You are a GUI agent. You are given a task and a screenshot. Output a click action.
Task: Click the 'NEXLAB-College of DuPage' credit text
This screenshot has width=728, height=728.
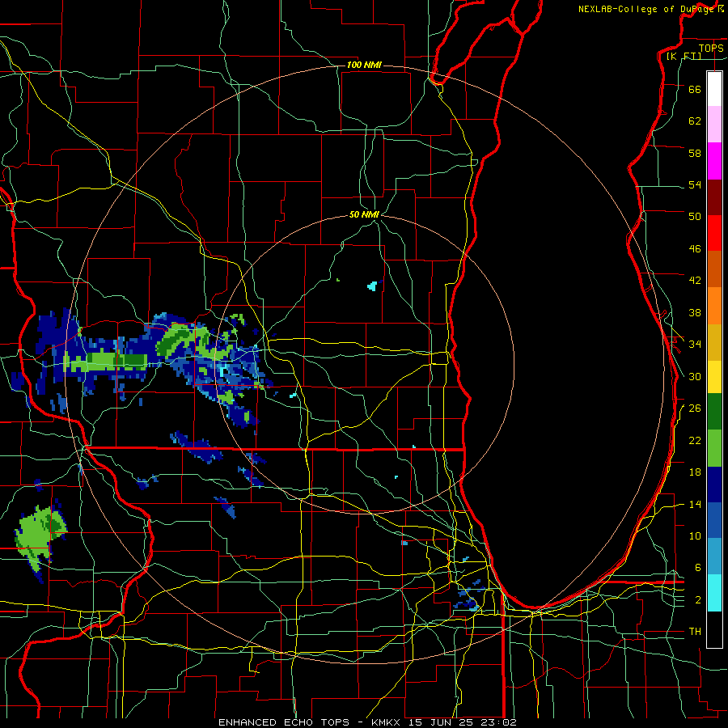coord(645,9)
